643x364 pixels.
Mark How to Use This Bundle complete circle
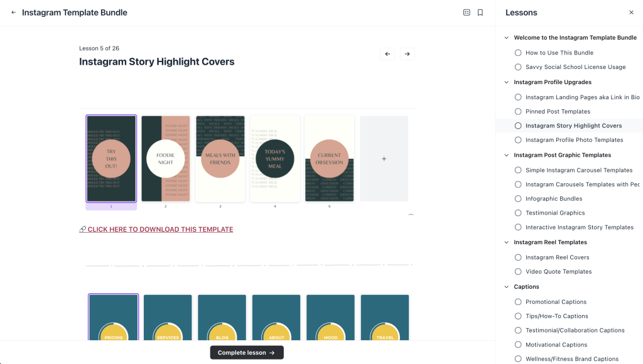[518, 53]
